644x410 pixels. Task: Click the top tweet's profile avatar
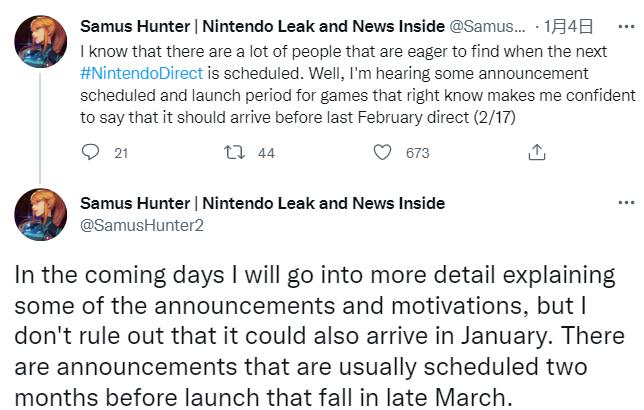point(40,41)
